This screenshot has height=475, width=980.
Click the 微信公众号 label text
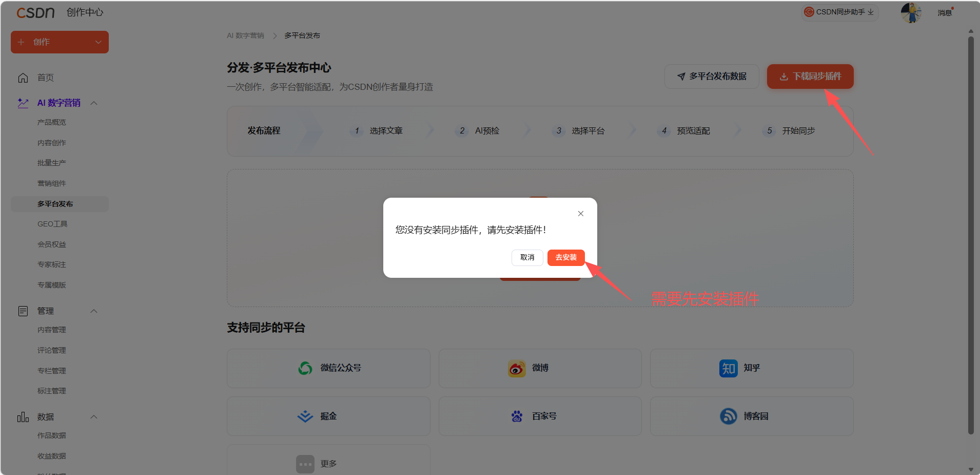pyautogui.click(x=341, y=368)
